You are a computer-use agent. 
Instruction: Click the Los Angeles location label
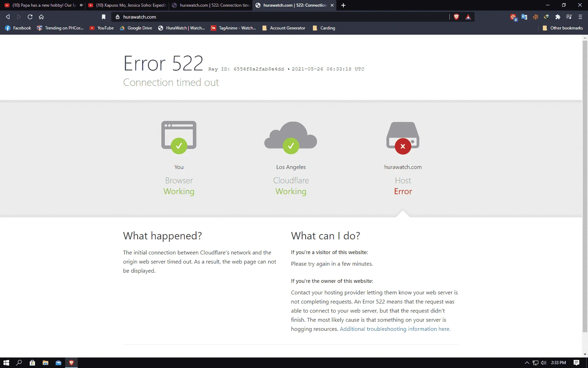click(x=291, y=167)
